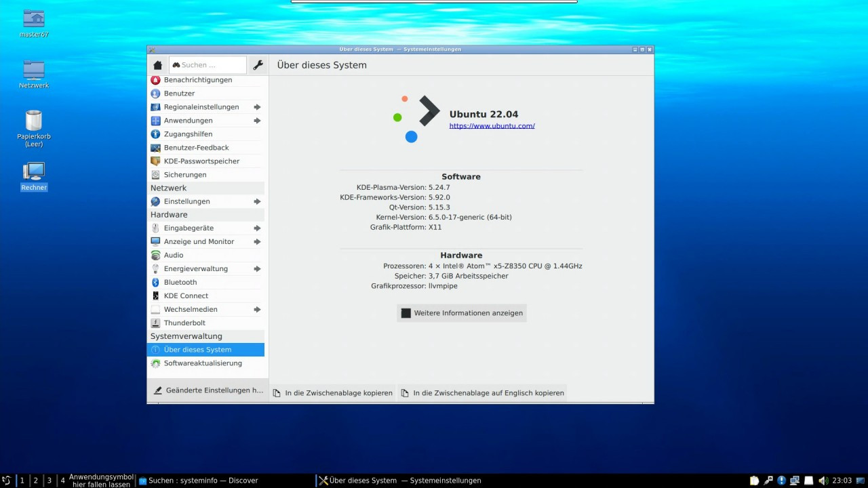Expand arrow next to Regionaleinstellungen

(x=257, y=107)
